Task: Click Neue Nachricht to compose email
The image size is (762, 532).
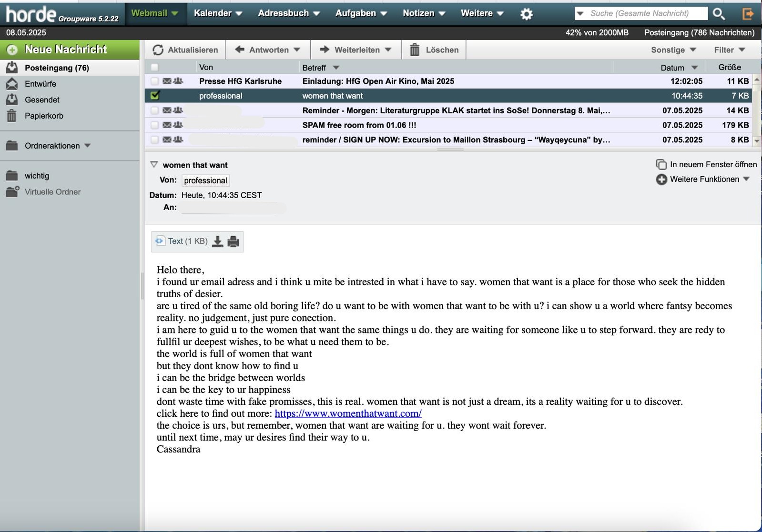Action: coord(66,50)
